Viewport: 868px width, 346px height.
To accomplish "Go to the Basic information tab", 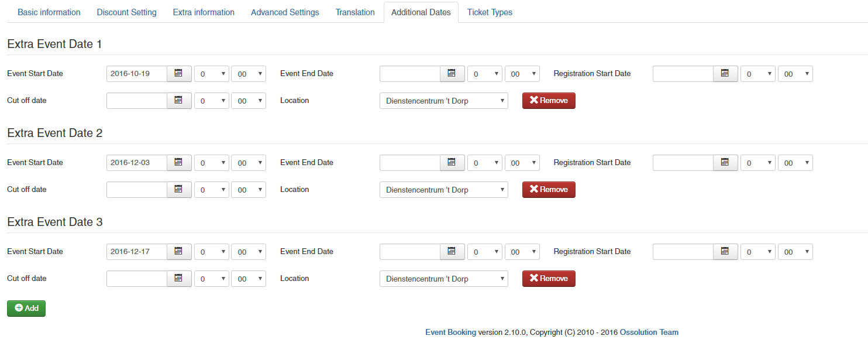I will coord(49,12).
